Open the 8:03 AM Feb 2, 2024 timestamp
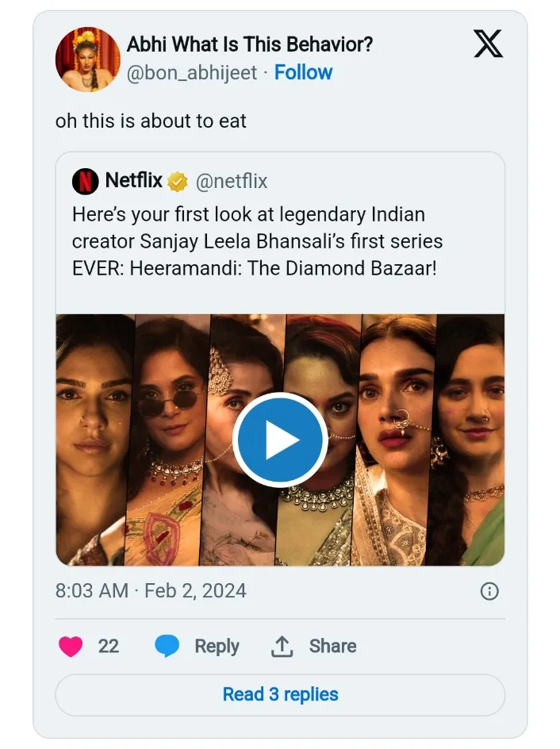Screen dimensions: 560x749 point(151,591)
